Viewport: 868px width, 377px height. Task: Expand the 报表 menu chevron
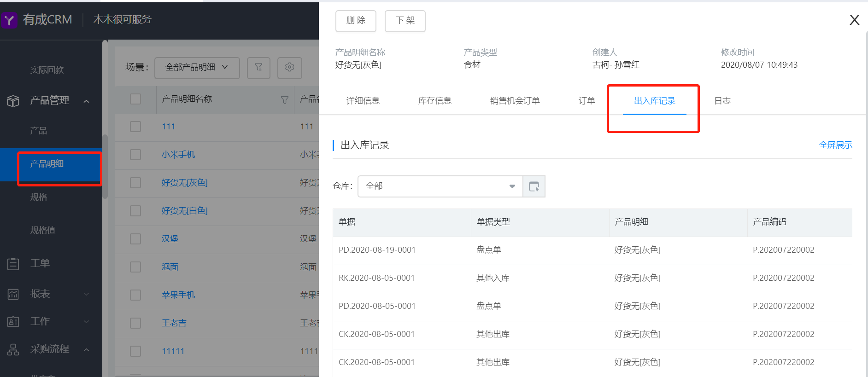pos(87,294)
